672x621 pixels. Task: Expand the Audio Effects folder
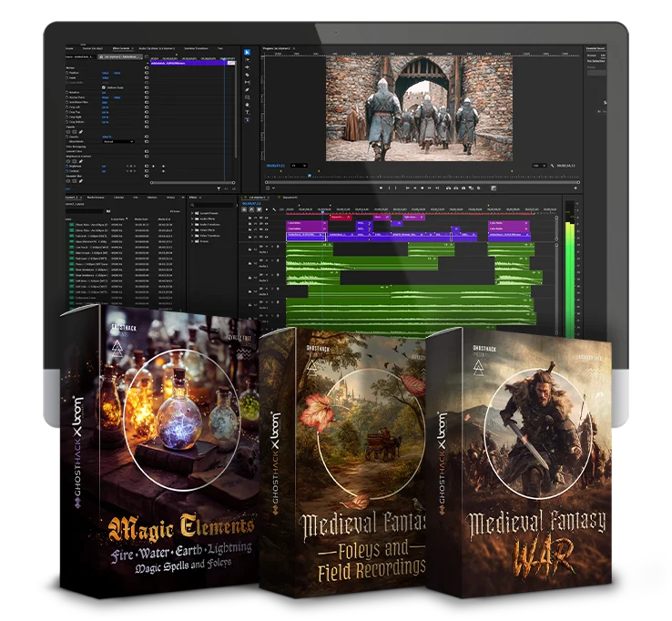click(192, 219)
